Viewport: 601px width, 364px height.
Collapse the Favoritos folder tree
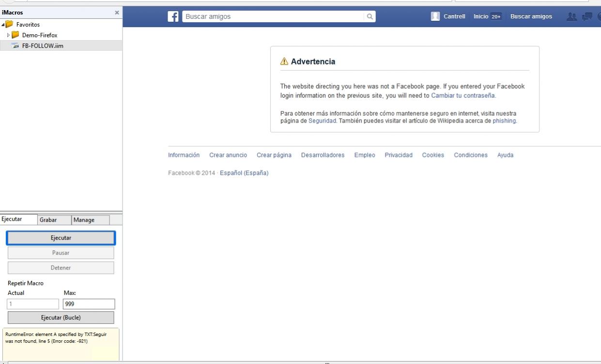coord(3,24)
